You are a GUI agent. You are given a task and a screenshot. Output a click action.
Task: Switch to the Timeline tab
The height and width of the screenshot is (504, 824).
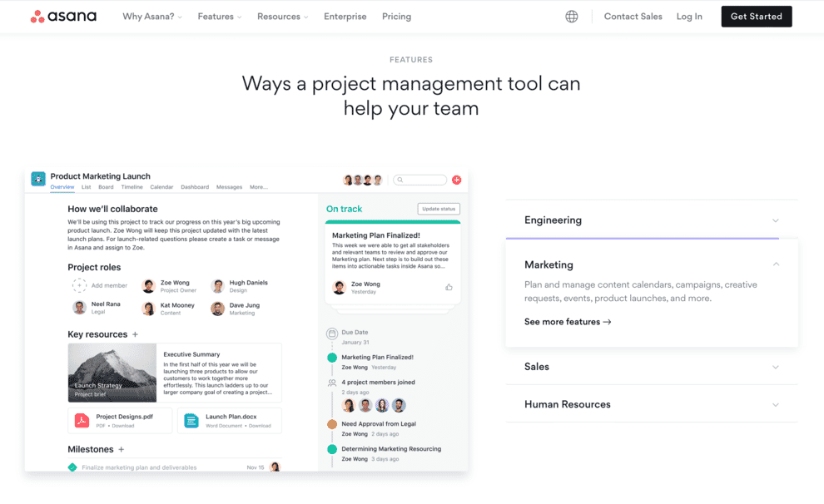132,187
